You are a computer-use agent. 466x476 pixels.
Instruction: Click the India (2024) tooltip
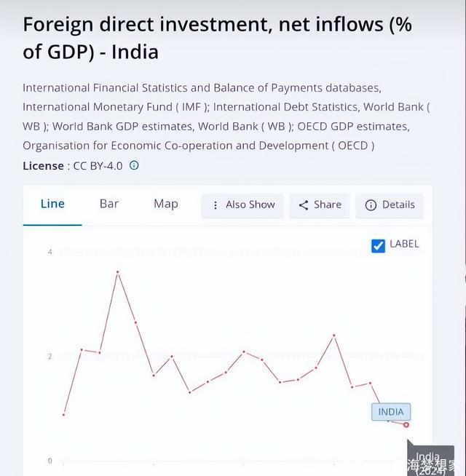pos(430,460)
